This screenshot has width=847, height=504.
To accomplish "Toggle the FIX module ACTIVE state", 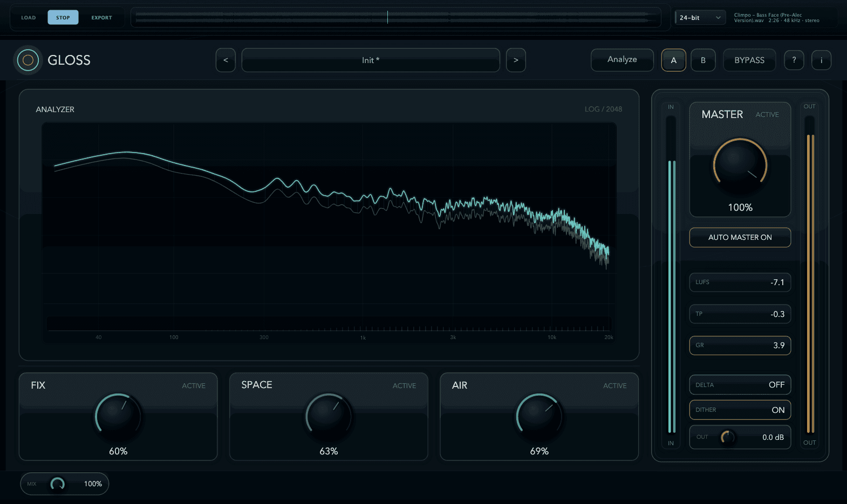I will [x=194, y=386].
